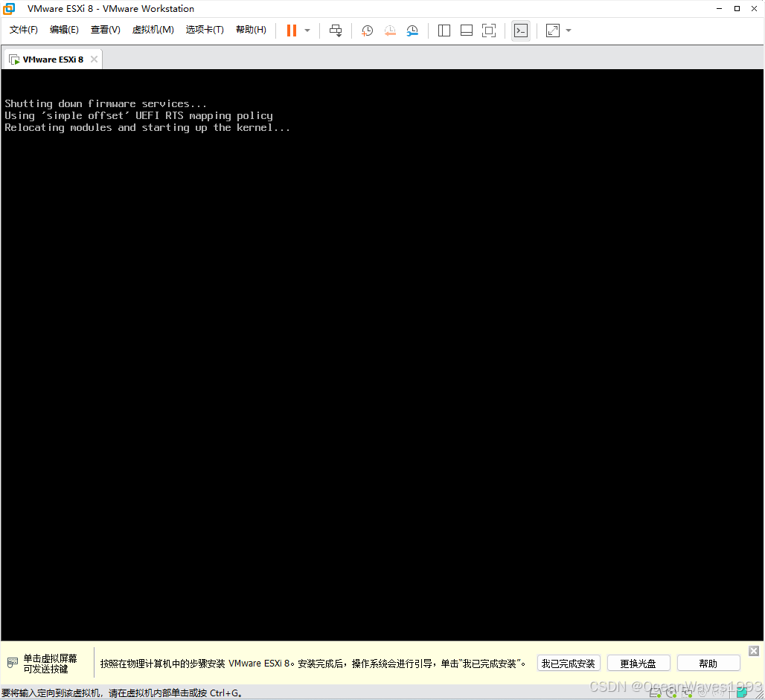Dismiss the yellow install hint bar
Screen dimensions: 765x700
pos(754,651)
